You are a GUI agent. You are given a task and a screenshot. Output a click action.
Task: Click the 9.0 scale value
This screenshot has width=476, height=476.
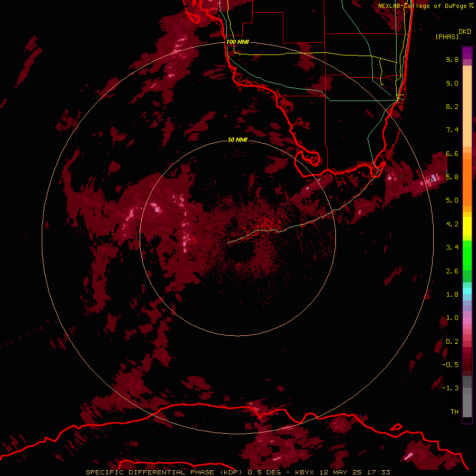tap(452, 83)
